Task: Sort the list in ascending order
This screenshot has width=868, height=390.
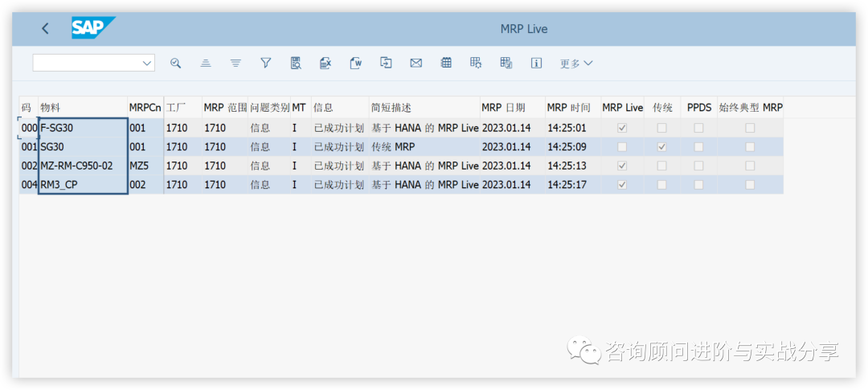Action: pos(206,64)
